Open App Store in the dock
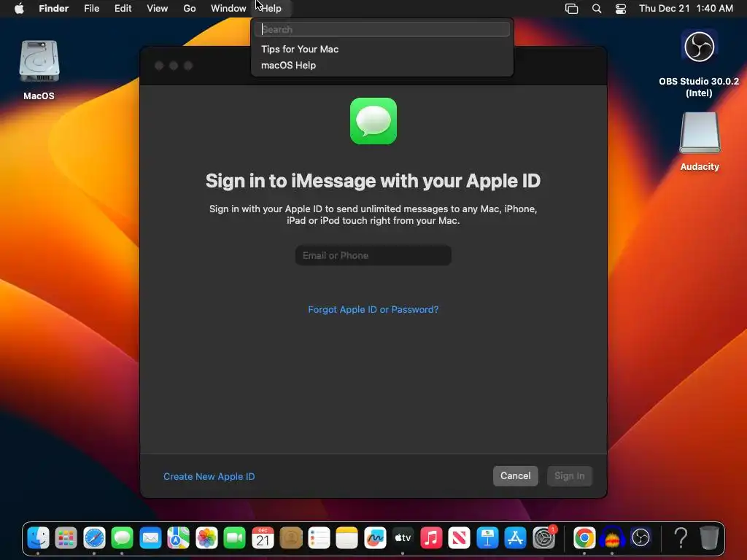Image resolution: width=747 pixels, height=560 pixels. (x=516, y=538)
